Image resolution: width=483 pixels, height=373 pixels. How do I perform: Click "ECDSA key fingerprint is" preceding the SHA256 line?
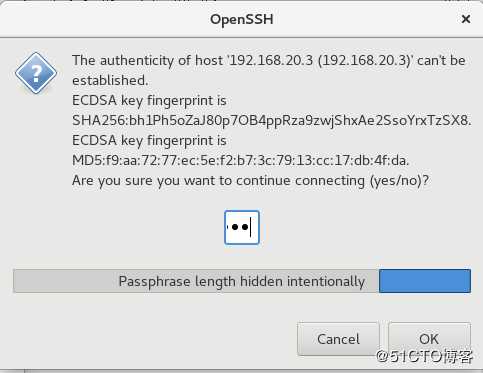(149, 101)
